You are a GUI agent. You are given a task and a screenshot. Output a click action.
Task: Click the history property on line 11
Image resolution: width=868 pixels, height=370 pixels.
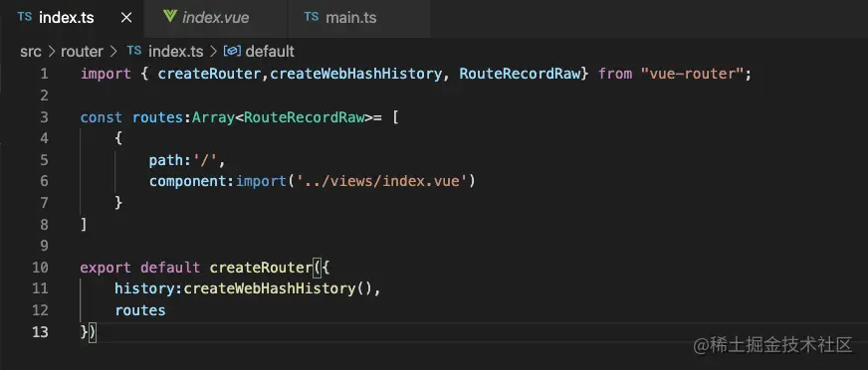[x=144, y=288]
